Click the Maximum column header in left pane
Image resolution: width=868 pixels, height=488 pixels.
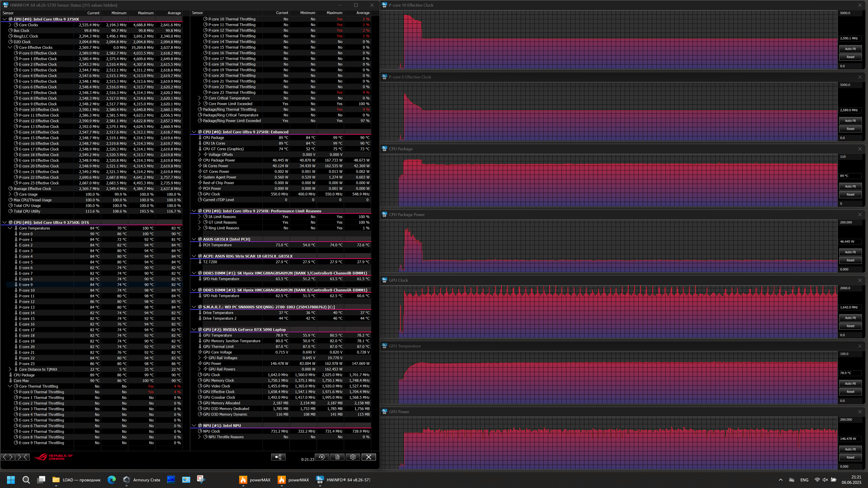click(146, 13)
